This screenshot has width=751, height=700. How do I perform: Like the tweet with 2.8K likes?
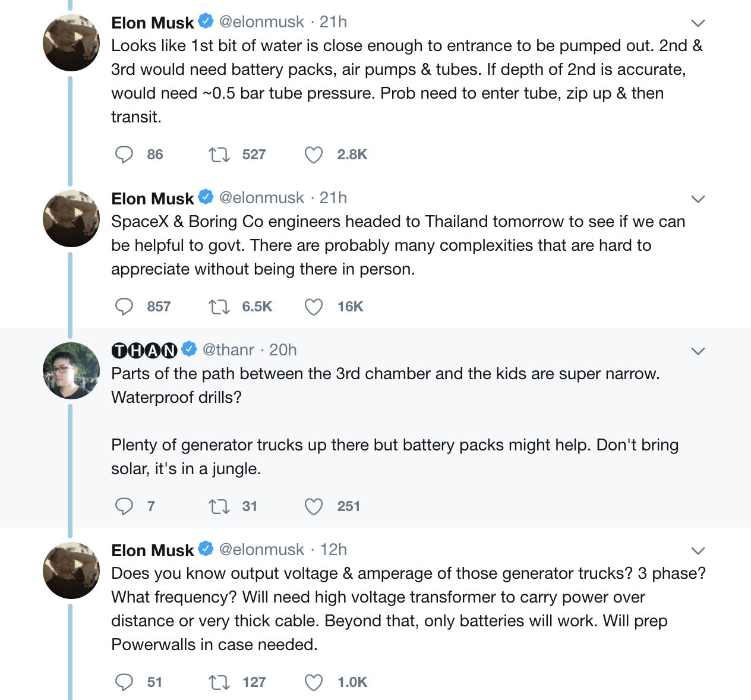(x=314, y=155)
